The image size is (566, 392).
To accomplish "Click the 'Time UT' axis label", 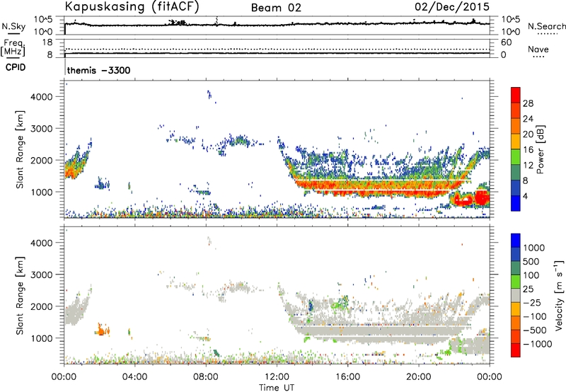I will tap(277, 388).
